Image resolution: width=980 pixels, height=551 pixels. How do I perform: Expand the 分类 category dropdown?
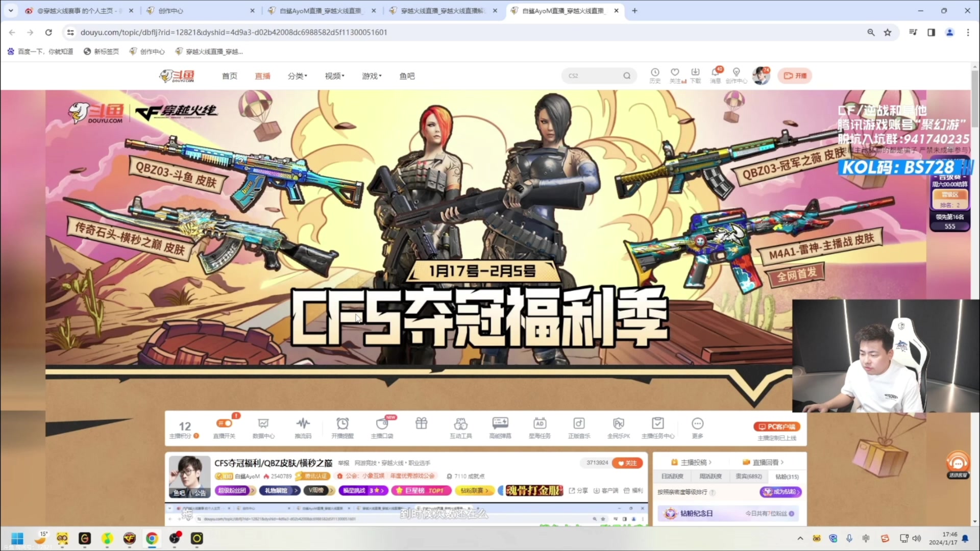point(297,76)
